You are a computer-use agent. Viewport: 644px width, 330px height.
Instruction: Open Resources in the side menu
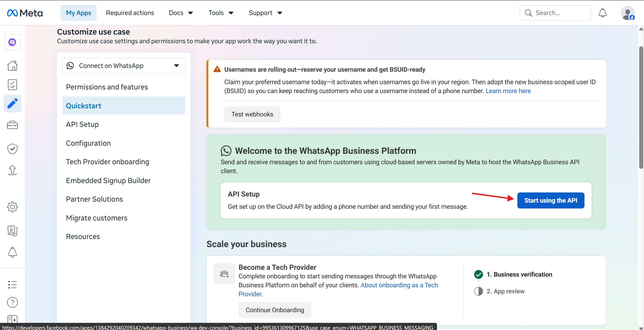(x=124, y=236)
